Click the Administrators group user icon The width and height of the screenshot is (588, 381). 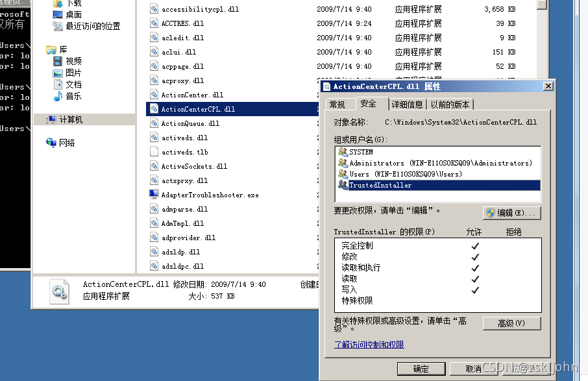coord(343,163)
